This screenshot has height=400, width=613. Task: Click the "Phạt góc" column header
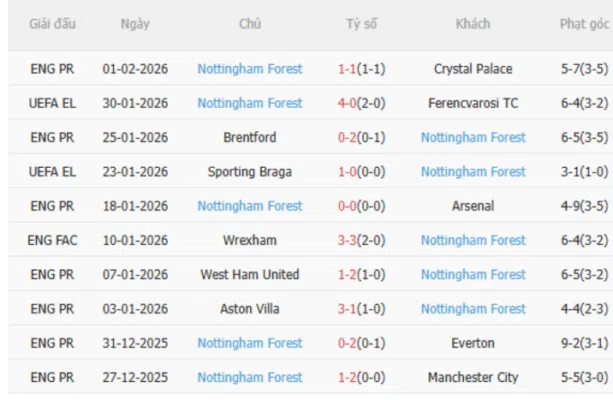coord(581,23)
